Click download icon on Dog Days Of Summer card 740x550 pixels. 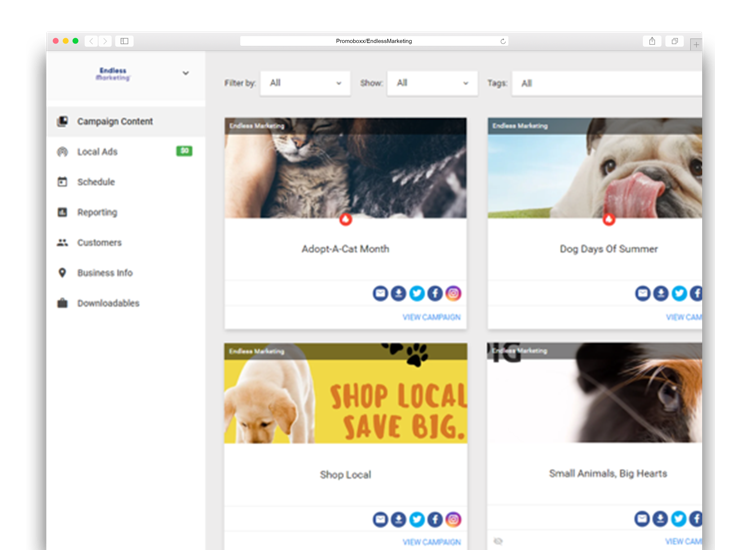coord(661,293)
